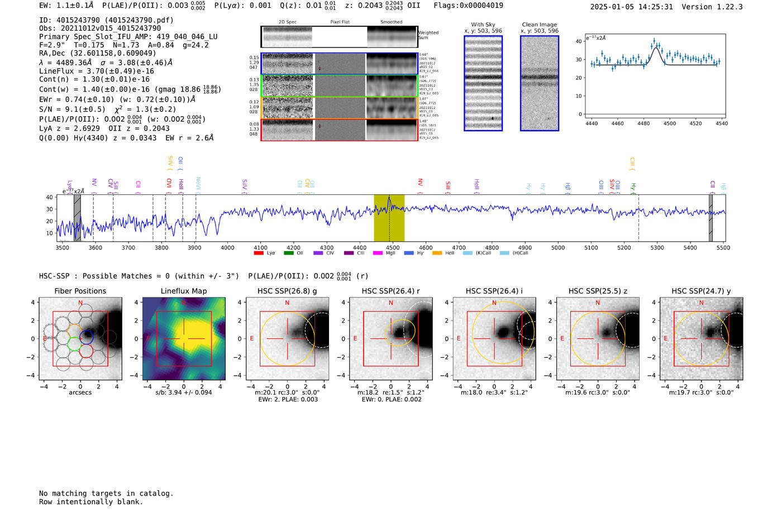Click the LyA z = 2.6929 text
The image size is (782, 532).
69,128
